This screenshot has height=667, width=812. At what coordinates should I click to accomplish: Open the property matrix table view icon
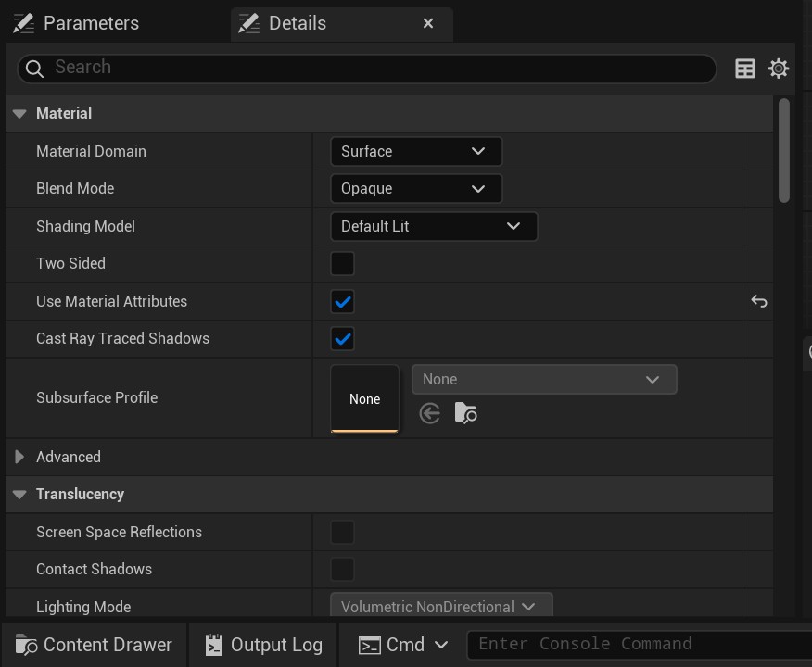coord(744,69)
